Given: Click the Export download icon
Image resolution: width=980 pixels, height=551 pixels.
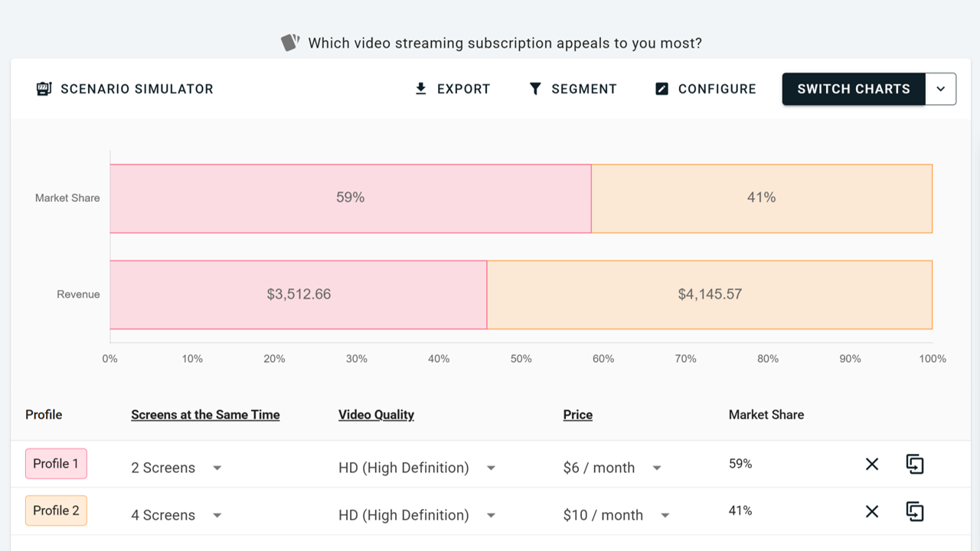Looking at the screenshot, I should point(420,89).
